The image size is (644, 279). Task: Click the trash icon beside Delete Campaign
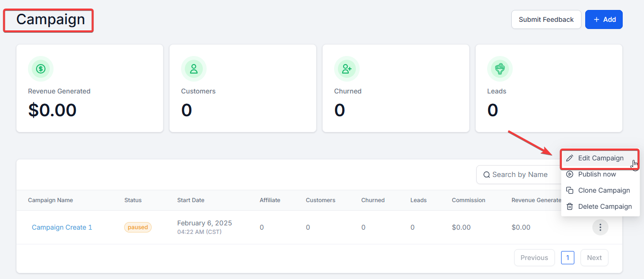(x=570, y=206)
